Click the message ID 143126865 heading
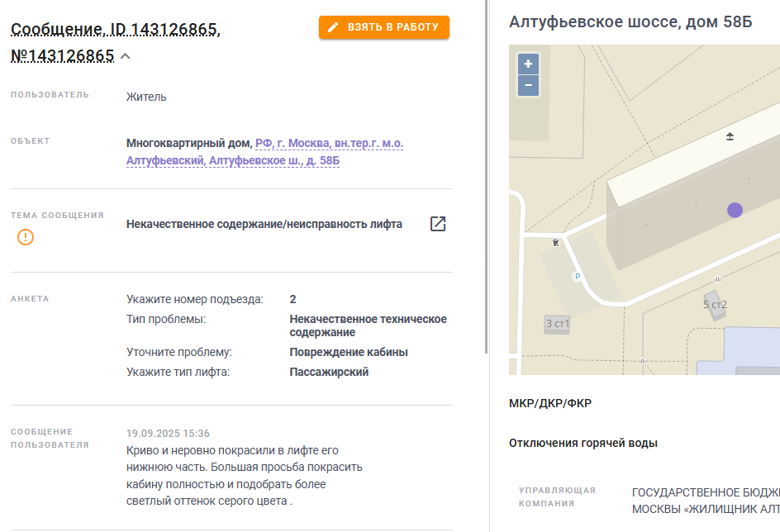This screenshot has width=780, height=532. [x=116, y=42]
